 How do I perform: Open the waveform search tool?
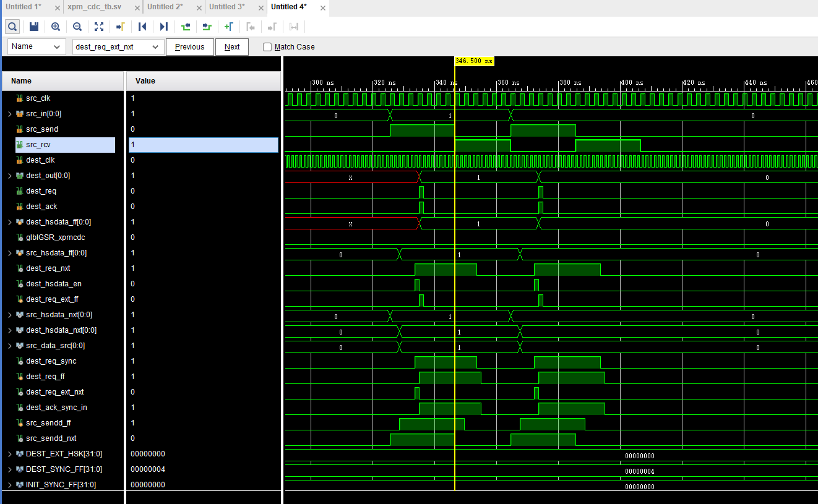tap(12, 27)
